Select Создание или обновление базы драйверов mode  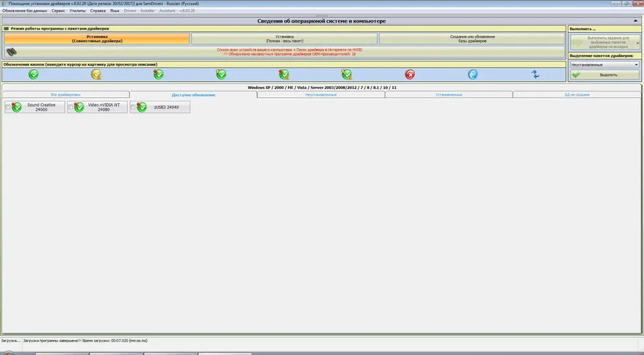[472, 39]
